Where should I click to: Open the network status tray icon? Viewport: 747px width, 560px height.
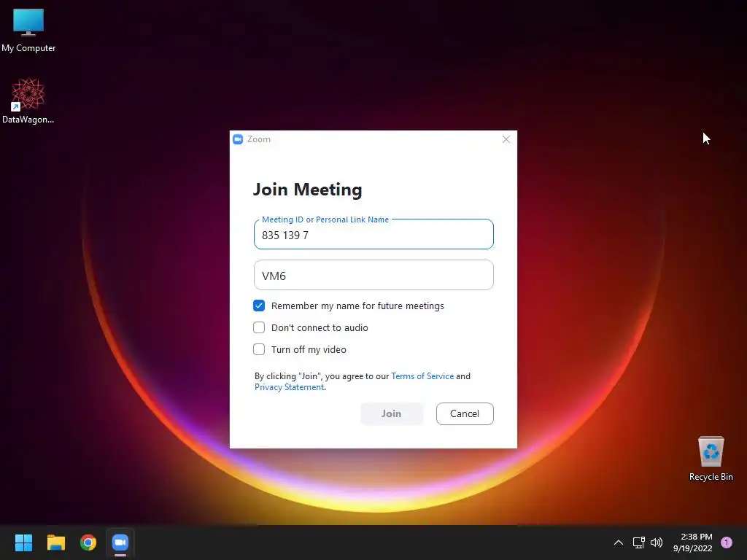pos(638,542)
